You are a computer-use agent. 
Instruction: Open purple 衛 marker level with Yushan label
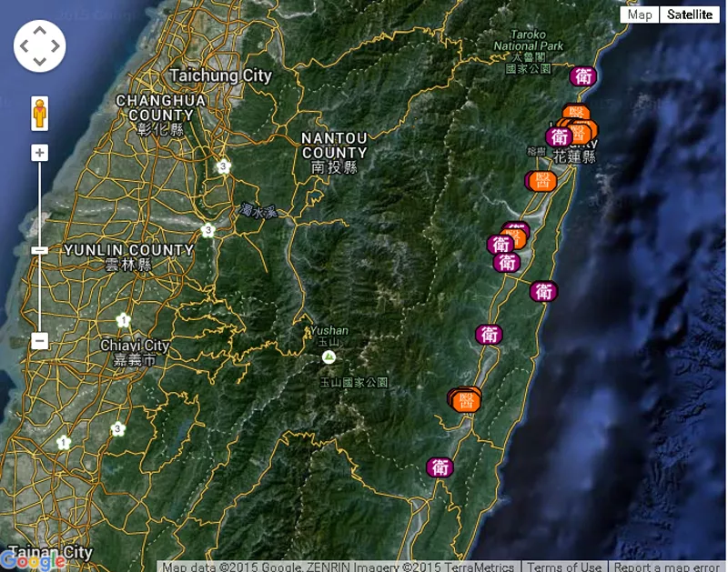[489, 335]
